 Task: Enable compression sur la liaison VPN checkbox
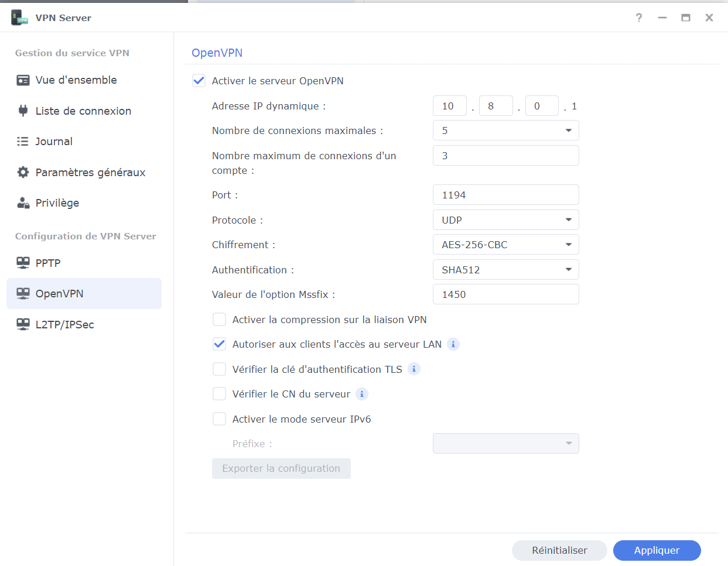tap(220, 320)
